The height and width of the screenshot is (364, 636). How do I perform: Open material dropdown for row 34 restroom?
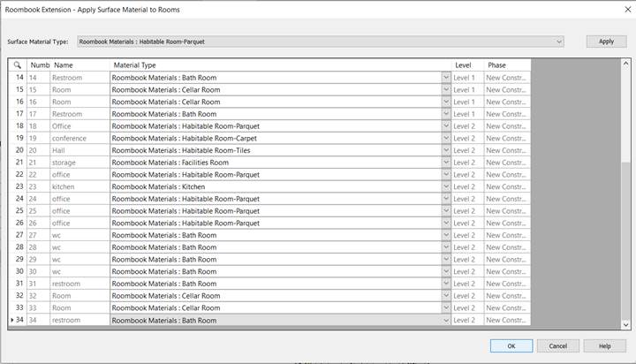tap(446, 320)
